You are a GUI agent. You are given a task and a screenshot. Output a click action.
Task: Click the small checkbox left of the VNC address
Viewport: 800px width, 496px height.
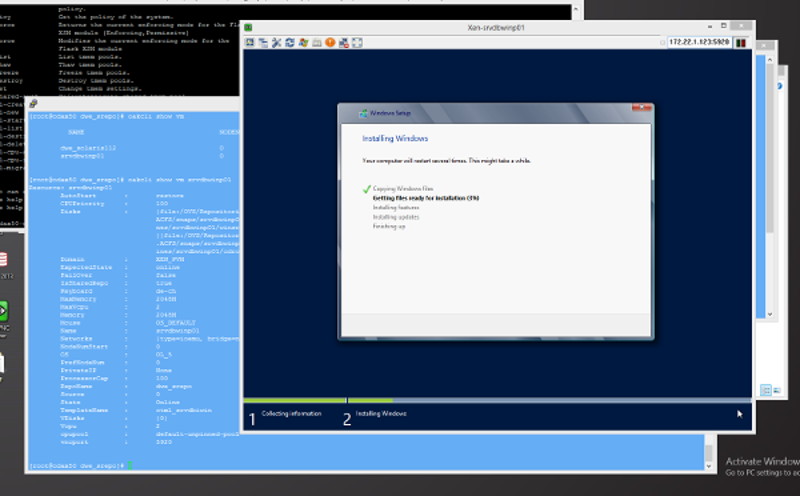coord(662,43)
